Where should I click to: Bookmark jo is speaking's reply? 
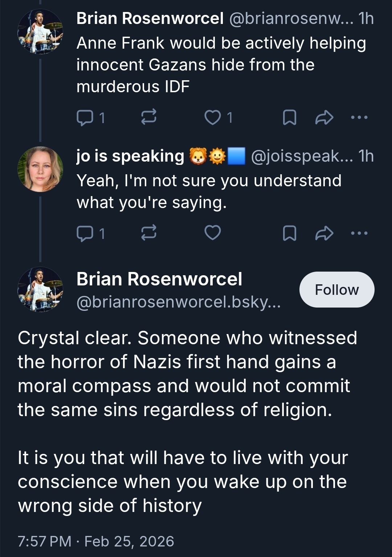[289, 233]
